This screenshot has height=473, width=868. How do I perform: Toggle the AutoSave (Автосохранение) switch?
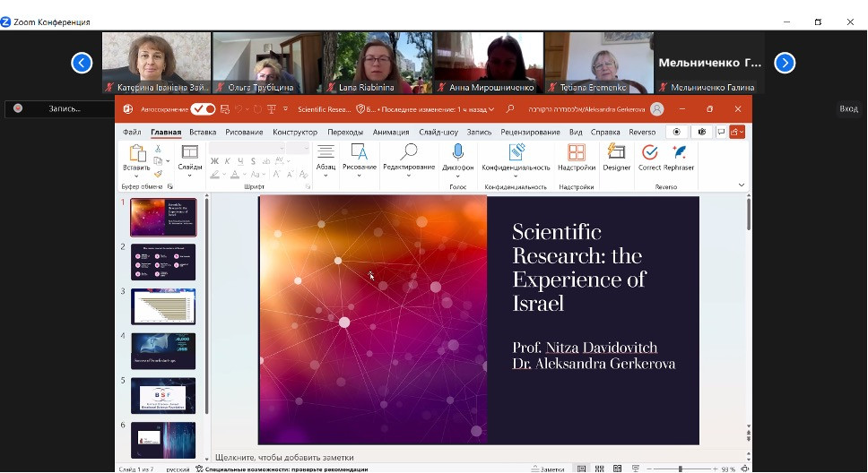pyautogui.click(x=203, y=109)
